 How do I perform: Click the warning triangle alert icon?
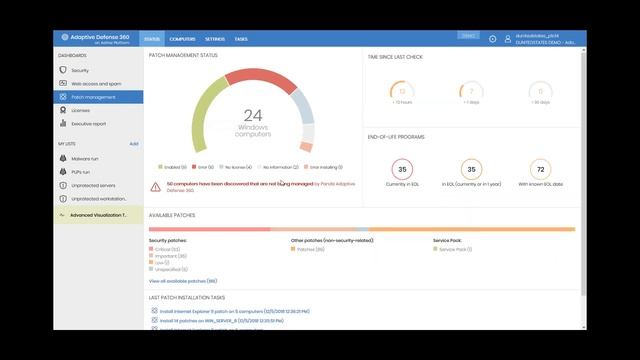click(x=156, y=187)
